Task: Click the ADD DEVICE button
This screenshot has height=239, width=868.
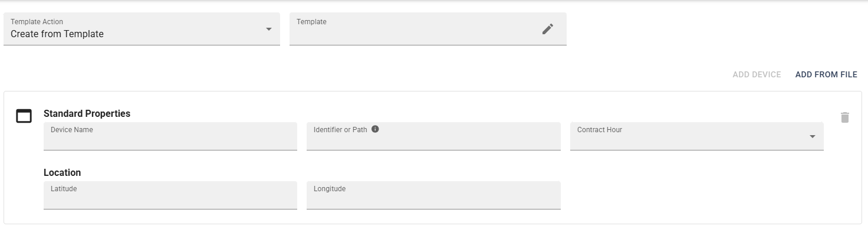Action: click(757, 75)
